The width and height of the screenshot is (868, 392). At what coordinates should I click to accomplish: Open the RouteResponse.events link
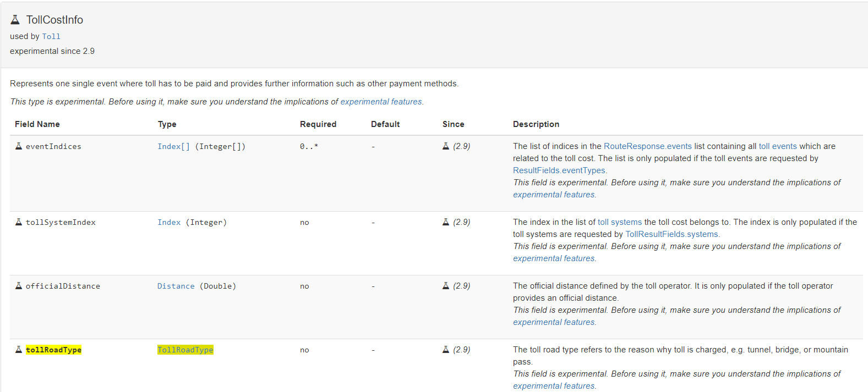[x=647, y=146]
